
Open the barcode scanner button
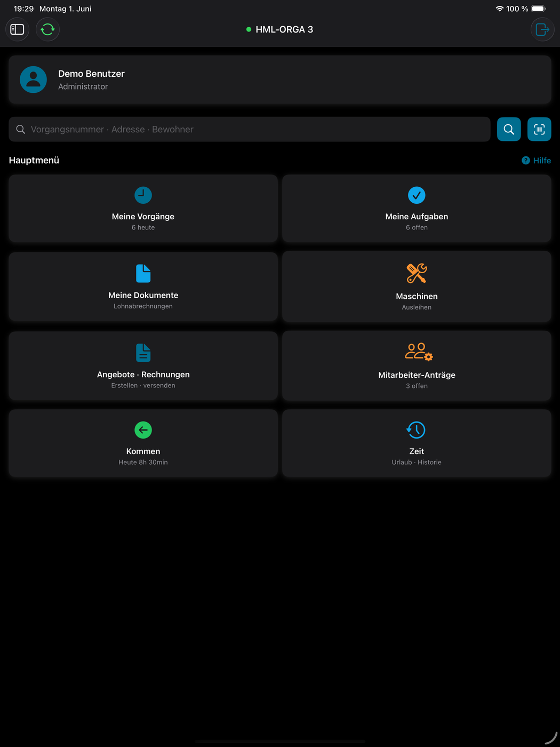(x=539, y=129)
